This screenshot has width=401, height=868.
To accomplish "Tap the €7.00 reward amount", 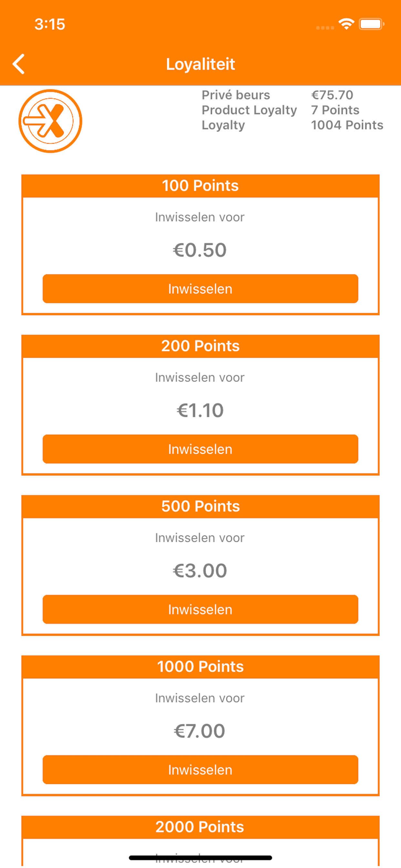I will click(200, 731).
